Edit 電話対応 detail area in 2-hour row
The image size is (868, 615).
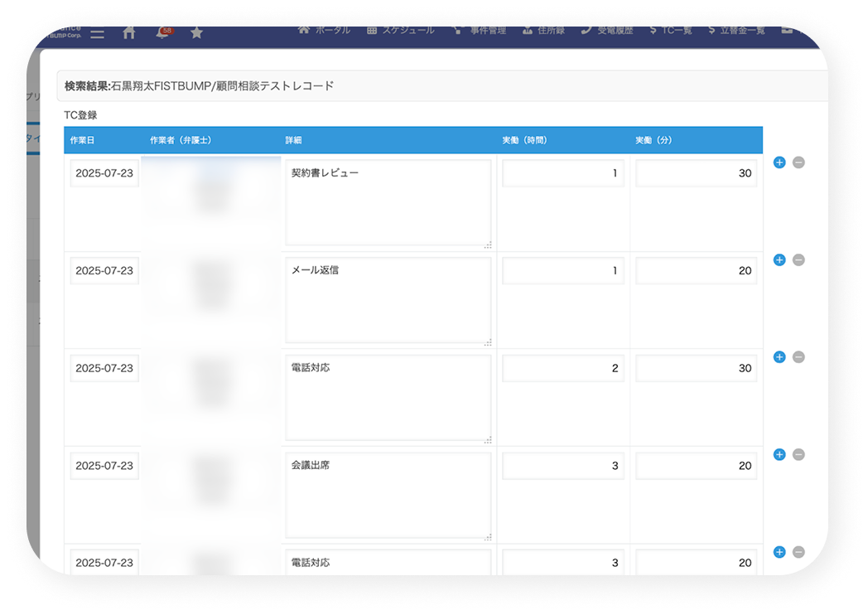click(x=388, y=398)
